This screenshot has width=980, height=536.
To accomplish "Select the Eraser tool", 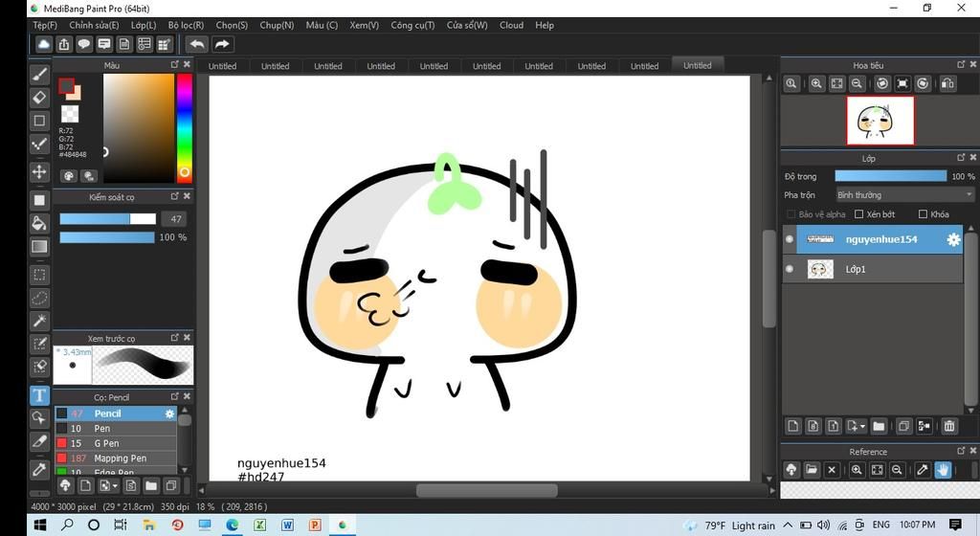I will (39, 98).
